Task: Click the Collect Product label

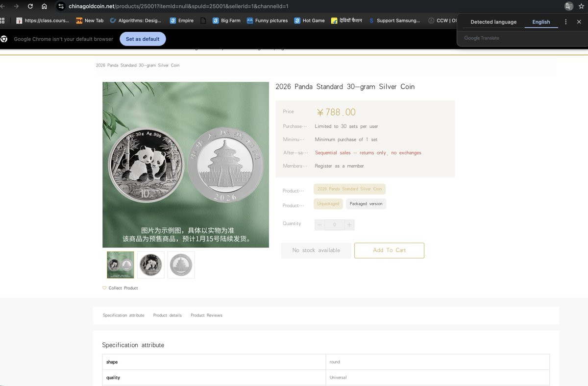Action: click(123, 288)
